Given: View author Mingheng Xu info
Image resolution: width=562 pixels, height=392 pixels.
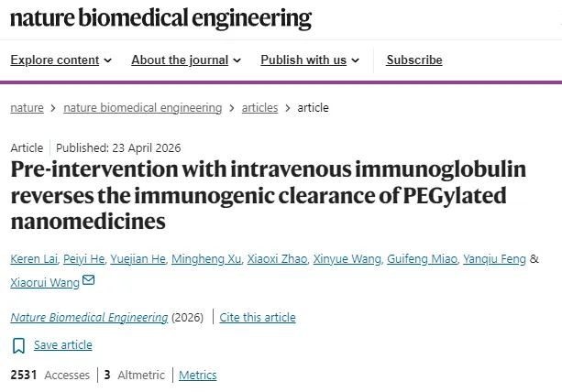Looking at the screenshot, I should click(206, 259).
